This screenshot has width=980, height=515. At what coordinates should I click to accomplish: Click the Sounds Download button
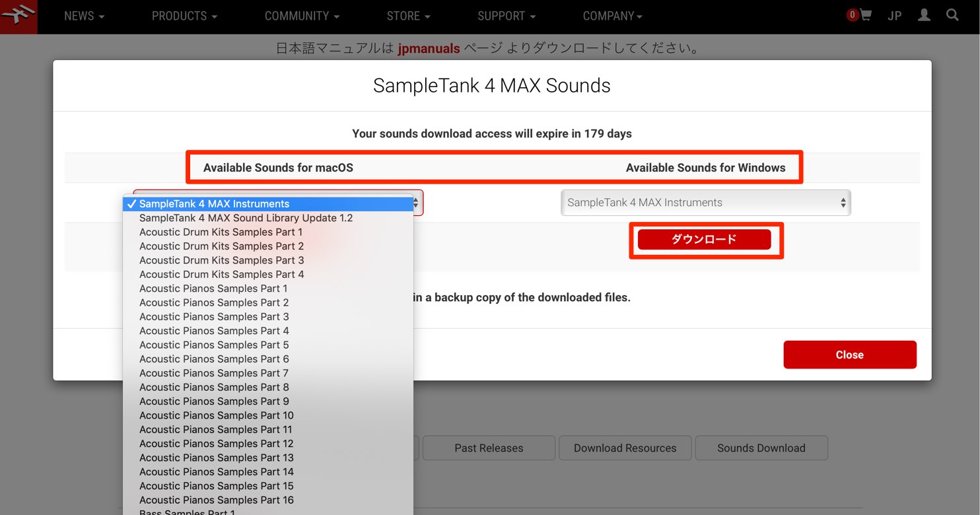click(x=761, y=448)
